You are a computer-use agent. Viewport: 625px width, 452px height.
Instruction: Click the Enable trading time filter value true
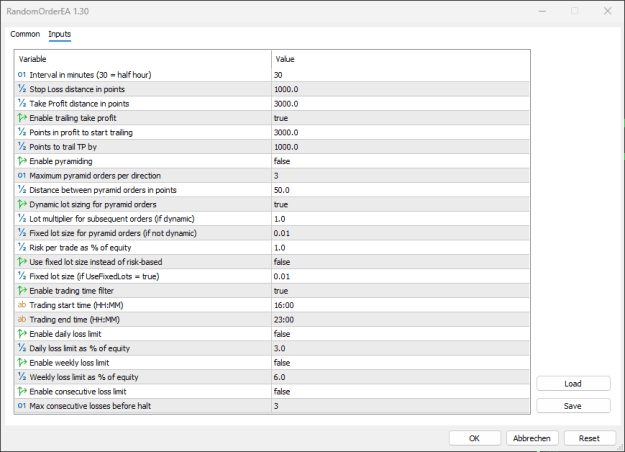click(x=281, y=291)
